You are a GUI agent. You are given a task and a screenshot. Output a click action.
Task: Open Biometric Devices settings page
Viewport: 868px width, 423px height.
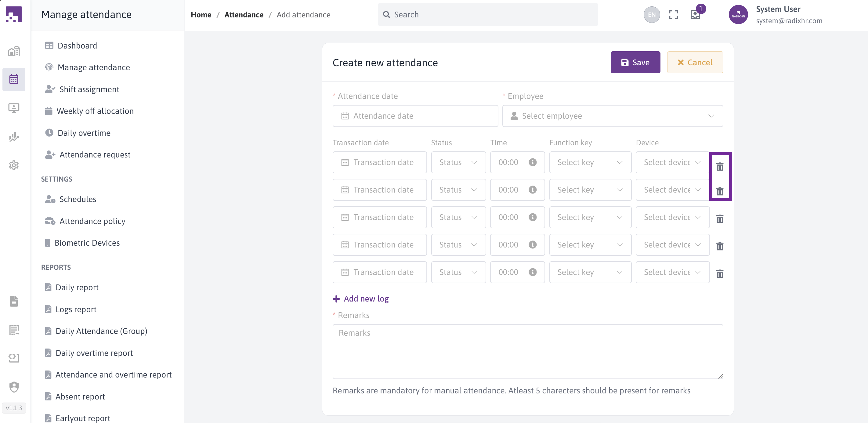[87, 243]
